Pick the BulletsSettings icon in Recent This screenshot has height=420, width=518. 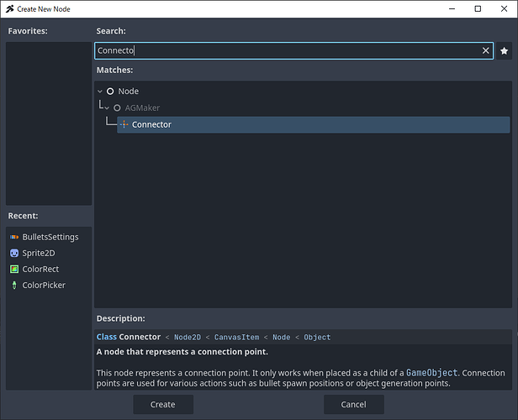coord(14,237)
